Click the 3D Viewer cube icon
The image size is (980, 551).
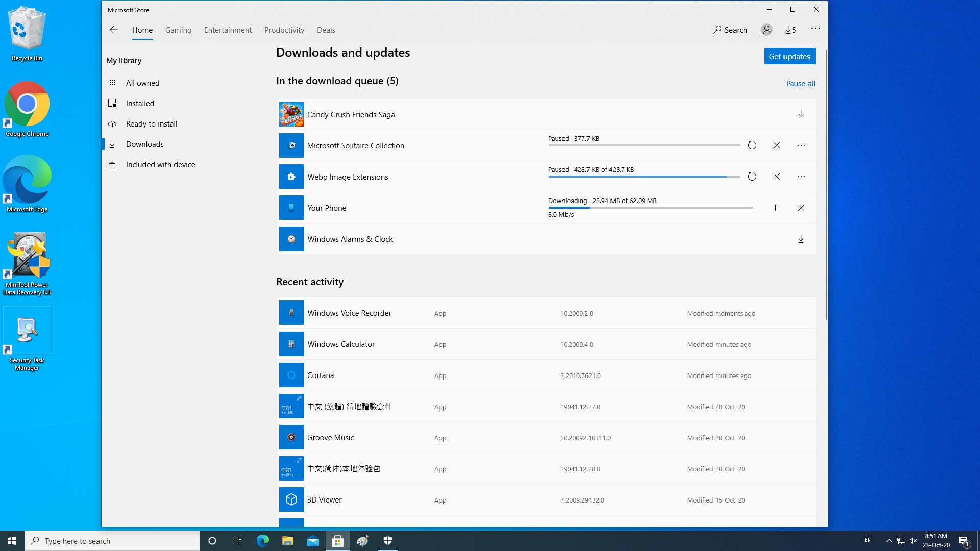click(x=291, y=500)
